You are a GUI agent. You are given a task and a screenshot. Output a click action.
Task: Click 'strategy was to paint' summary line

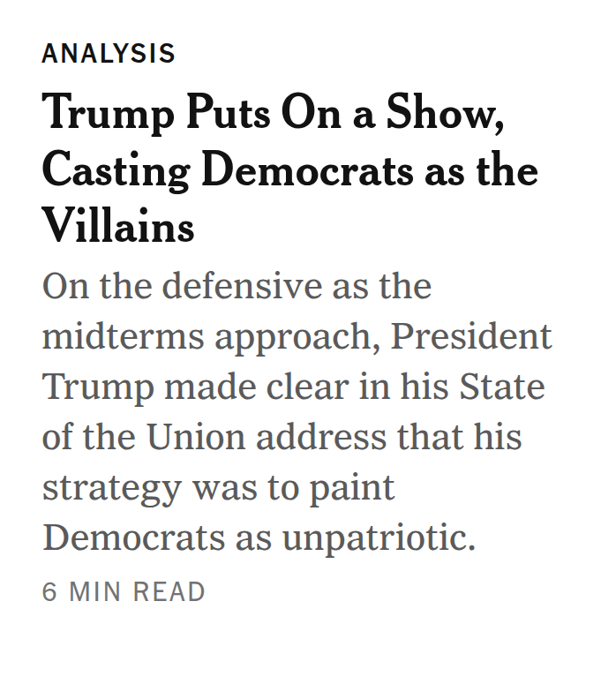218,489
